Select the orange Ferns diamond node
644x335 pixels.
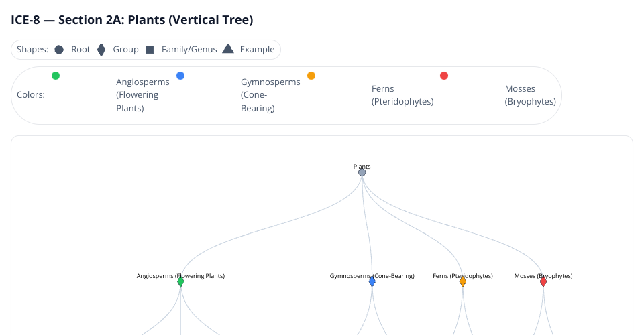463,282
